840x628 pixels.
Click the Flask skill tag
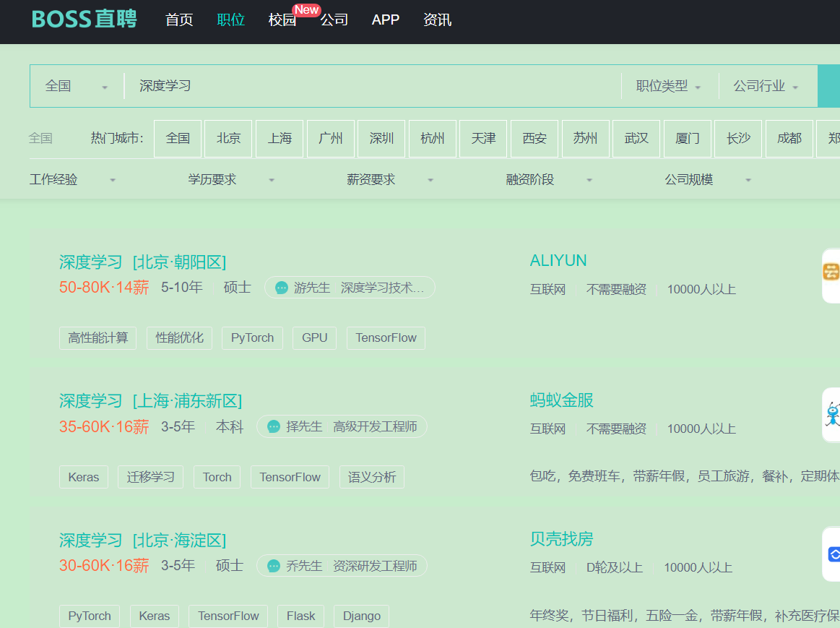pyautogui.click(x=300, y=616)
